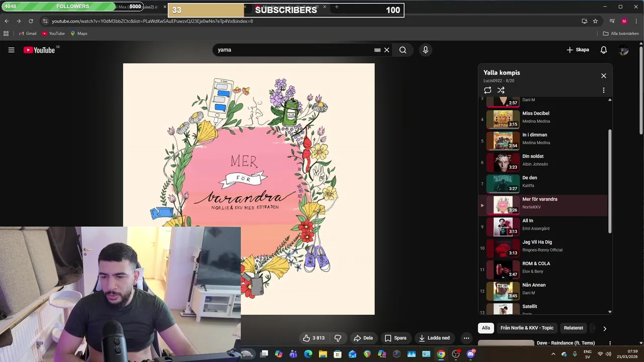Download video with Ladda ned
Screen dimensions: 644x362
[434, 338]
